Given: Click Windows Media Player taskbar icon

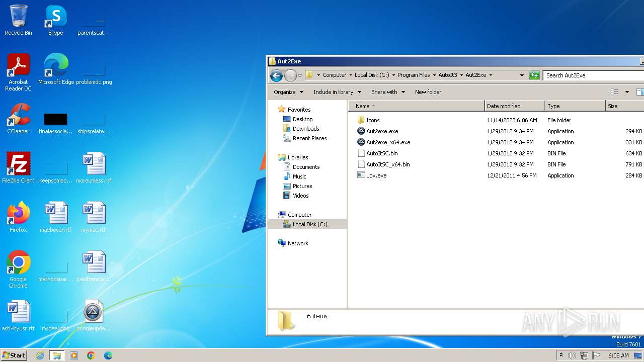Looking at the screenshot, I should [74, 355].
